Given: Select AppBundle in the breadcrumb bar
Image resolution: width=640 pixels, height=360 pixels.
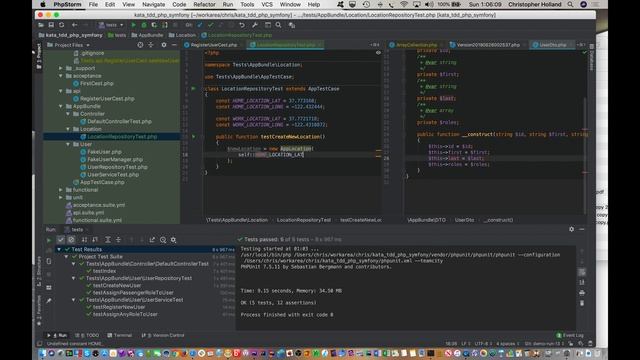Looking at the screenshot, I should pos(148,36).
